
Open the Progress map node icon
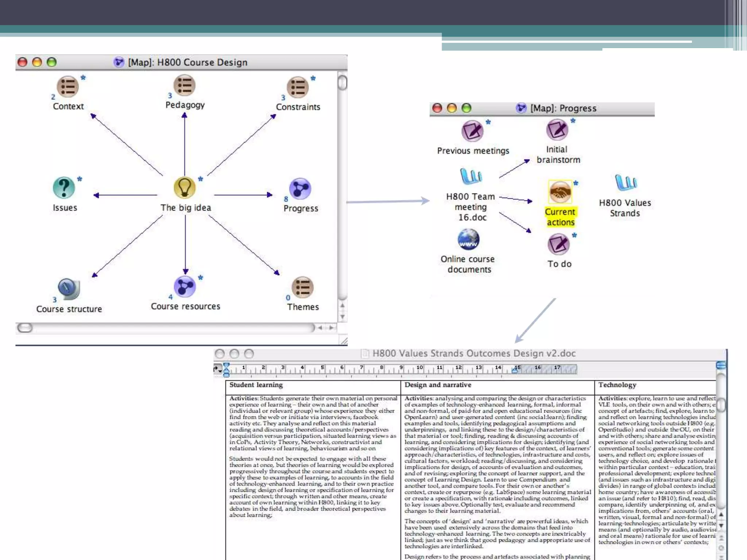click(x=300, y=189)
